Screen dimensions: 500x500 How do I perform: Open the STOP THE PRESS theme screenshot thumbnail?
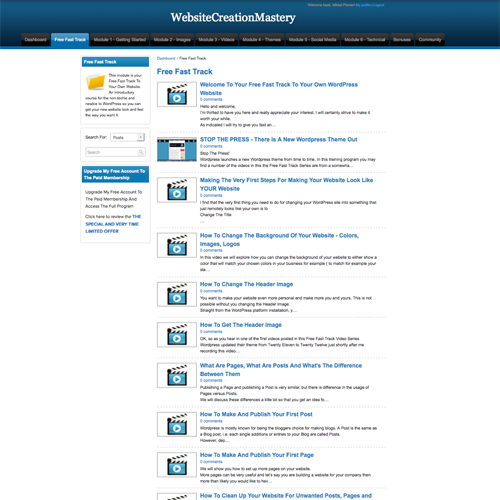point(177,149)
